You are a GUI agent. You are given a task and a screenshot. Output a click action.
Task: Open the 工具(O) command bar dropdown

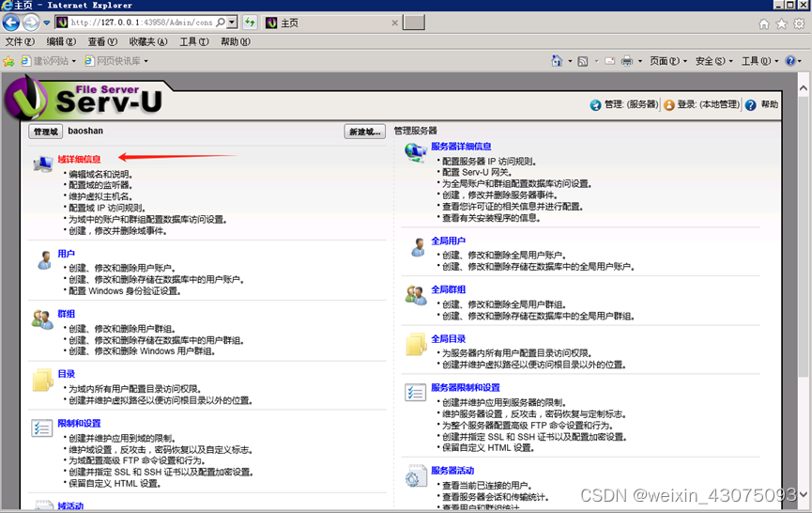759,61
